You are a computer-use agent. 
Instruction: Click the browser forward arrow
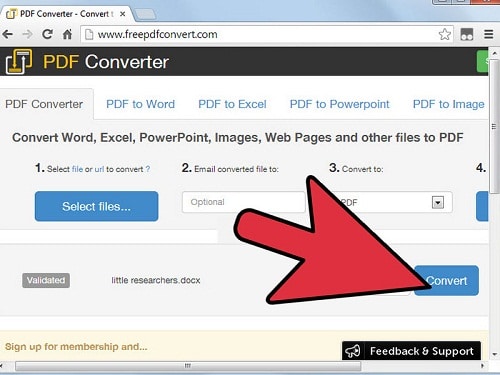[x=27, y=34]
